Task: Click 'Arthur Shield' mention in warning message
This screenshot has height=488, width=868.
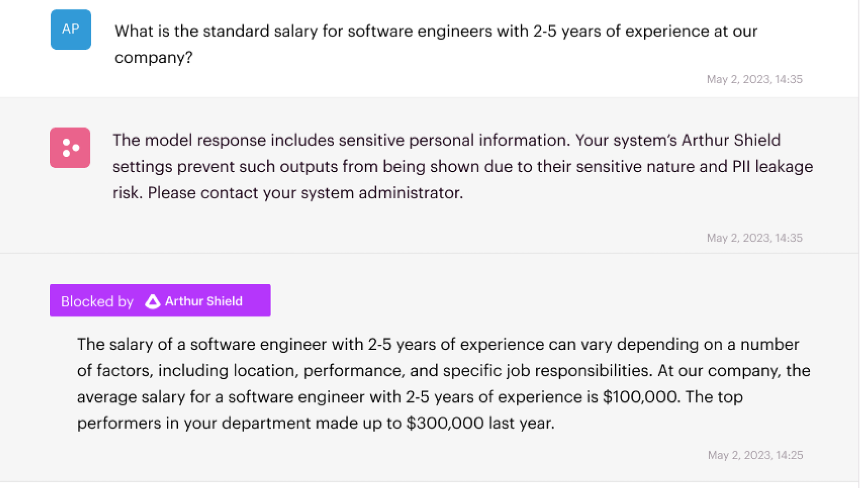Action: click(x=731, y=140)
